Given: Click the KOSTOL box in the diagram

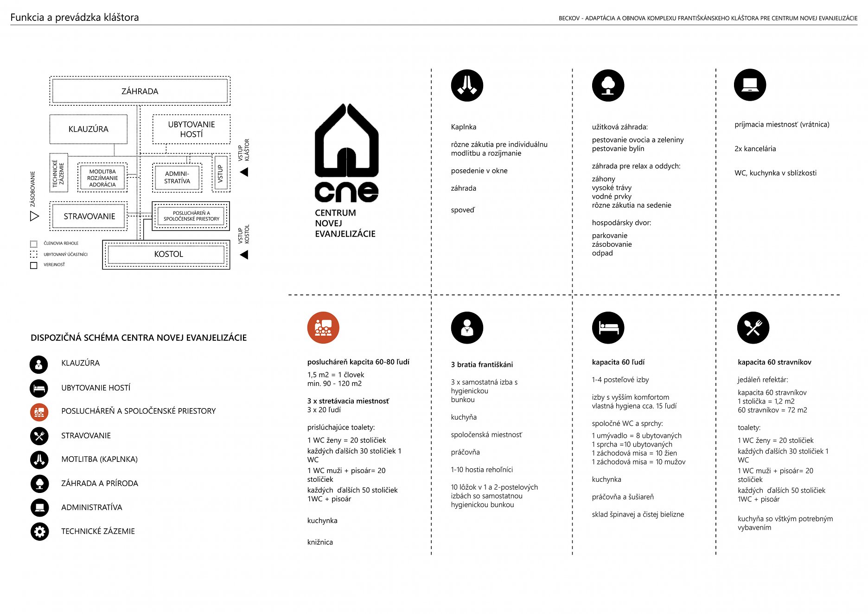Looking at the screenshot, I should tap(168, 254).
